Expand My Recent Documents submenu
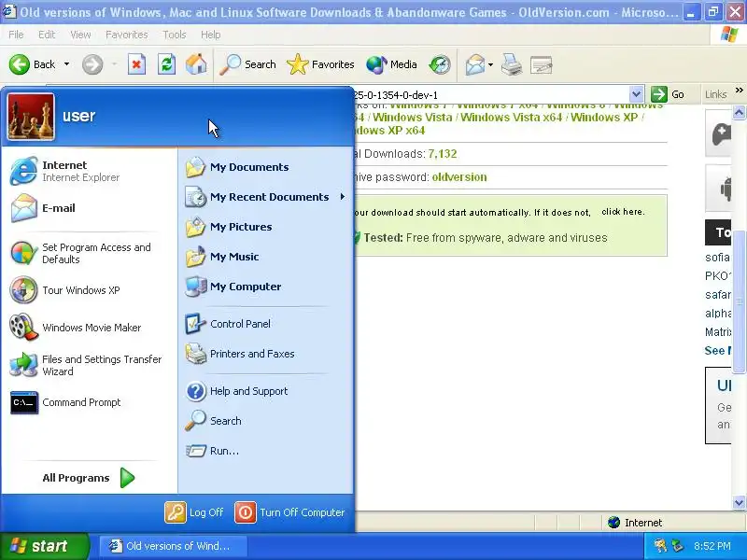Screen dimensions: 747x560 265,197
